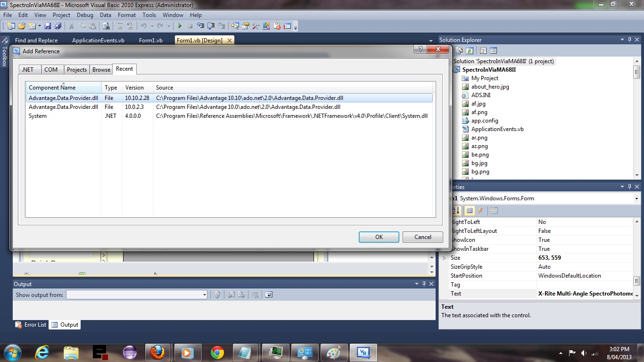The image size is (644, 362).
Task: Open Firefox from the taskbar
Action: pyautogui.click(x=158, y=353)
